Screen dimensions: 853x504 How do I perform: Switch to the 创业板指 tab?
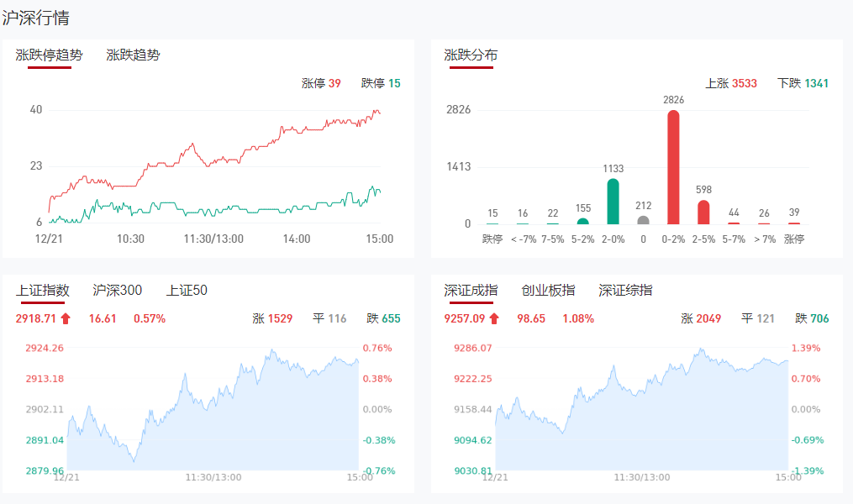[548, 291]
